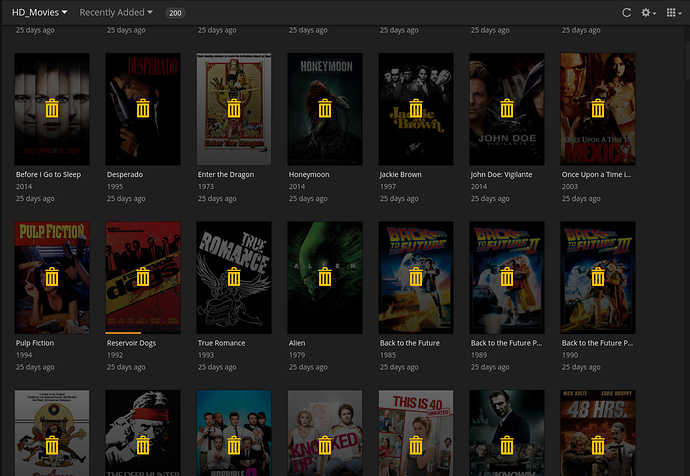This screenshot has width=690, height=476.
Task: Click trash icon on The Deer Hunter poster
Action: pos(143,445)
